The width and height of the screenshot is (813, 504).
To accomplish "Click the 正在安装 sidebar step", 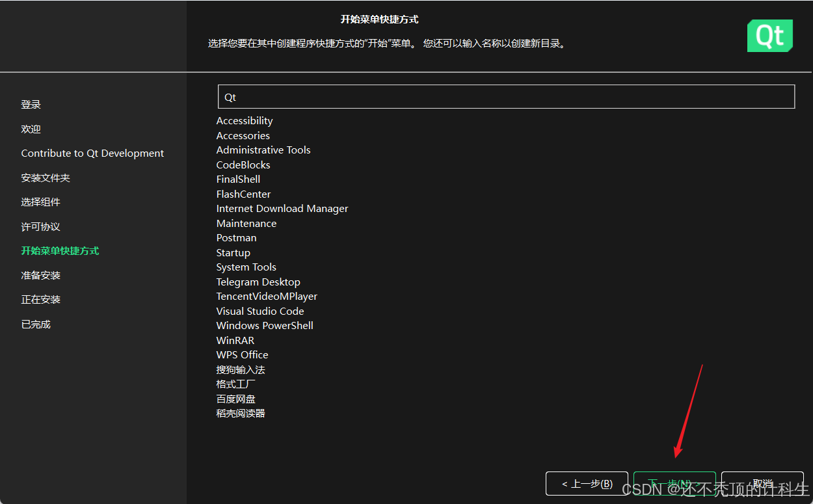I will [40, 300].
